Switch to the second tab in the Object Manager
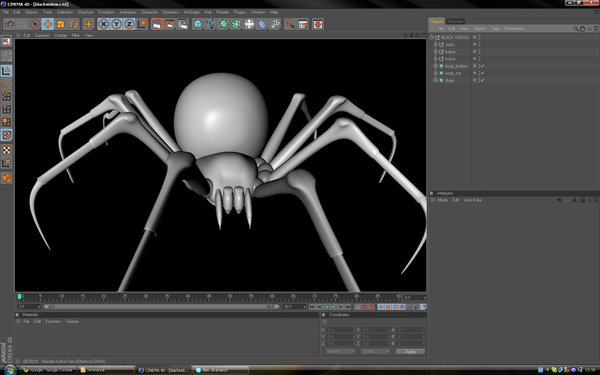The height and width of the screenshot is (375, 600). [455, 21]
